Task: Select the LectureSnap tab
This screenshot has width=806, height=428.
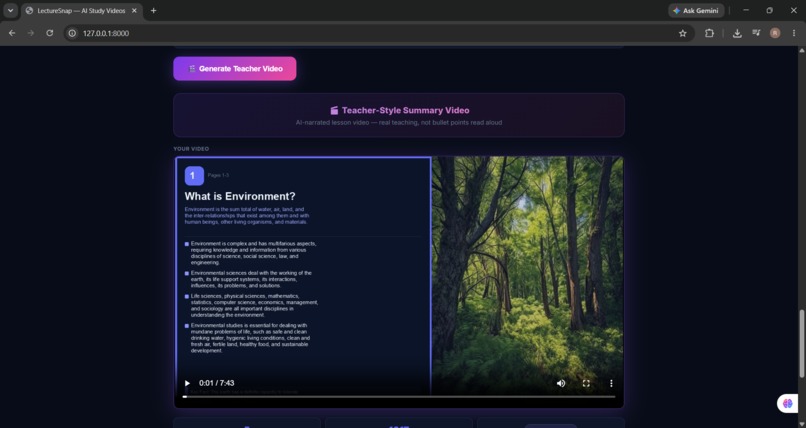Action: [x=81, y=10]
